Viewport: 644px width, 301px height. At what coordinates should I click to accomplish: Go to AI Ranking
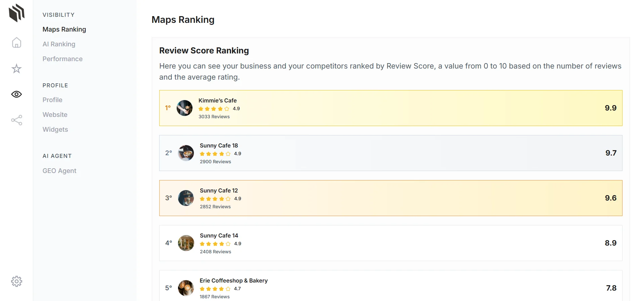59,44
